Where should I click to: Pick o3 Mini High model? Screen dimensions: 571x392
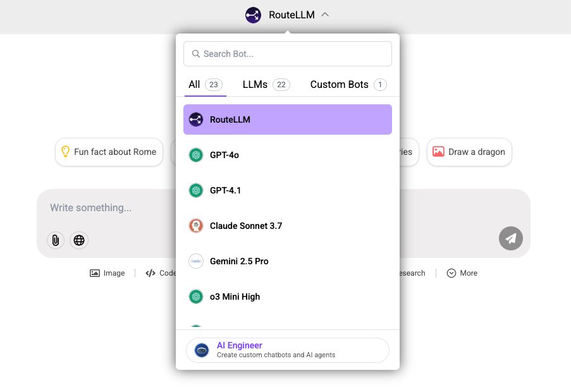288,297
